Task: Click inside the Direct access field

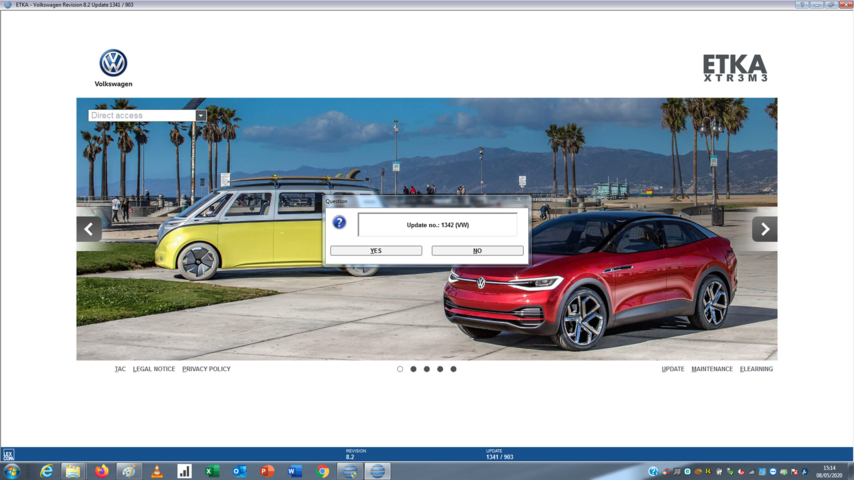Action: (x=142, y=116)
